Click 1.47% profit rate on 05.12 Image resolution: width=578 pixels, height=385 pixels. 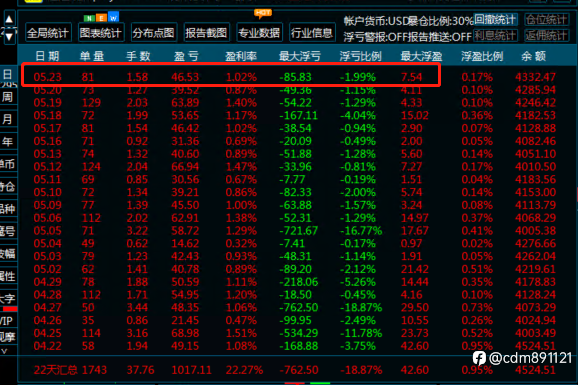click(x=241, y=167)
